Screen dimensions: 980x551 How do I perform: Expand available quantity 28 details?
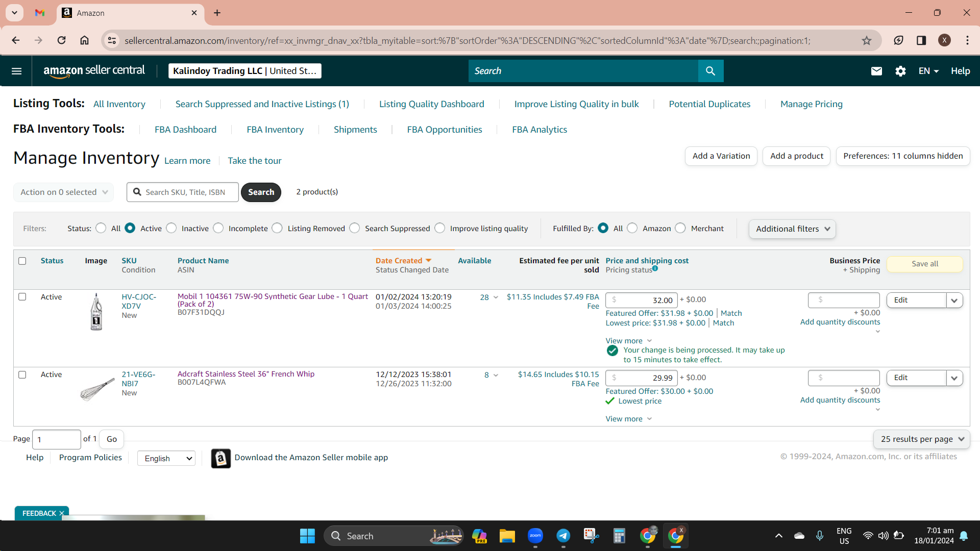489,297
